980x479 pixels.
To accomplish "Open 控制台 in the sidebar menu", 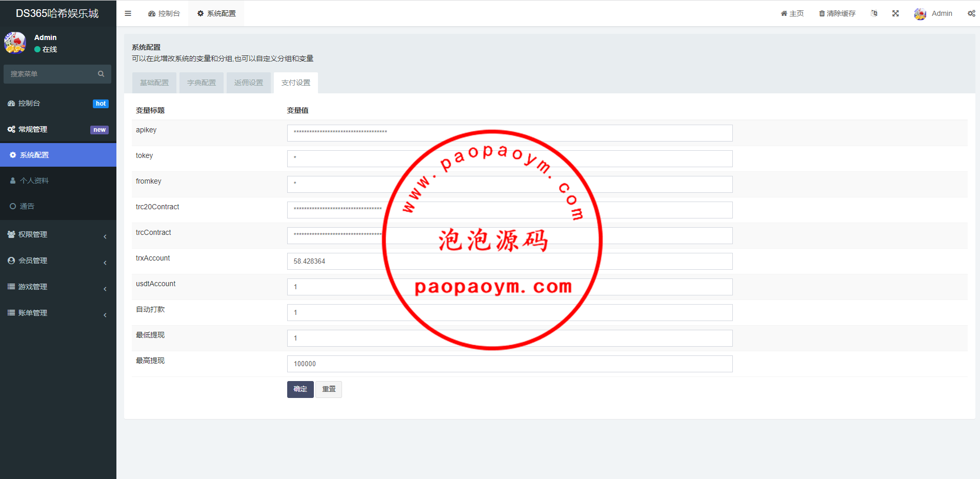I will 58,103.
